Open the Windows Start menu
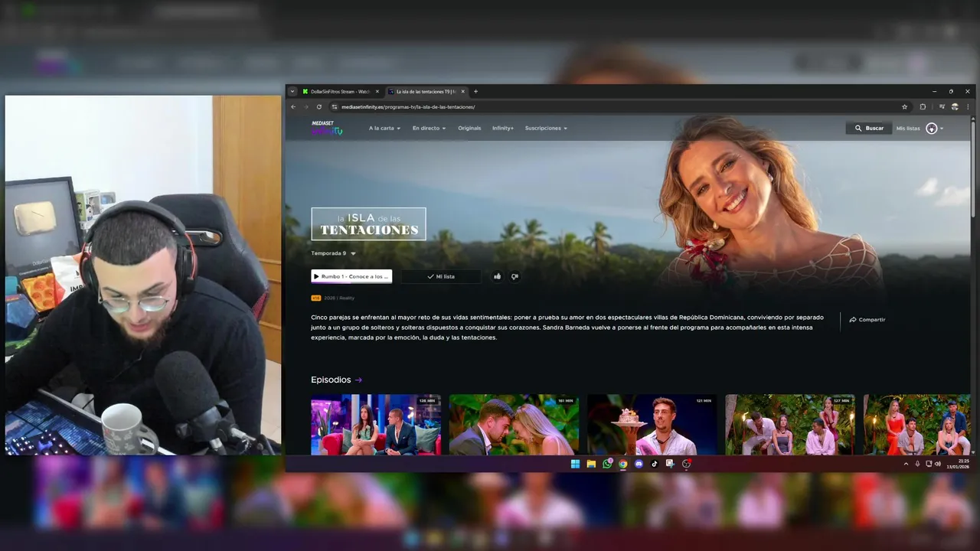 coord(575,464)
